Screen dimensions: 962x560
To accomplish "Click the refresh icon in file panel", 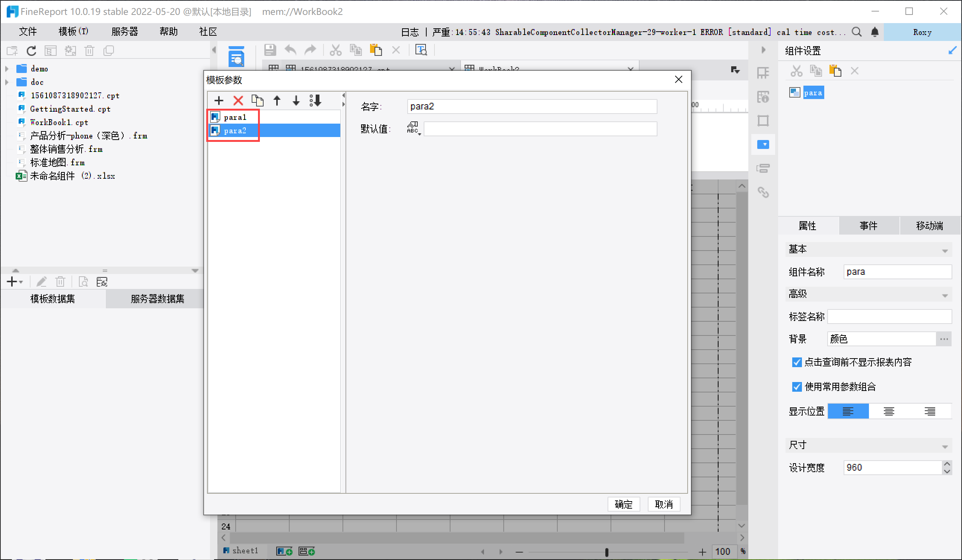I will [31, 50].
